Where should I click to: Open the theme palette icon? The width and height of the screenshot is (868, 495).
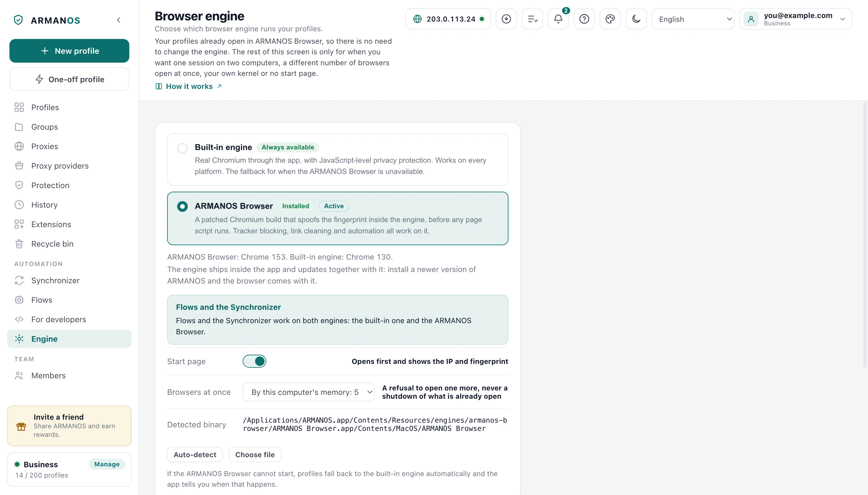(x=610, y=19)
